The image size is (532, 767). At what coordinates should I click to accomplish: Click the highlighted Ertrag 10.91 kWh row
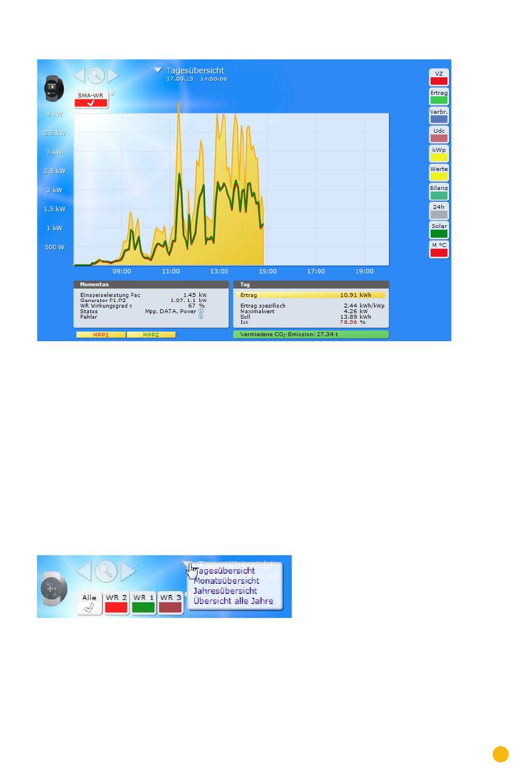311,295
